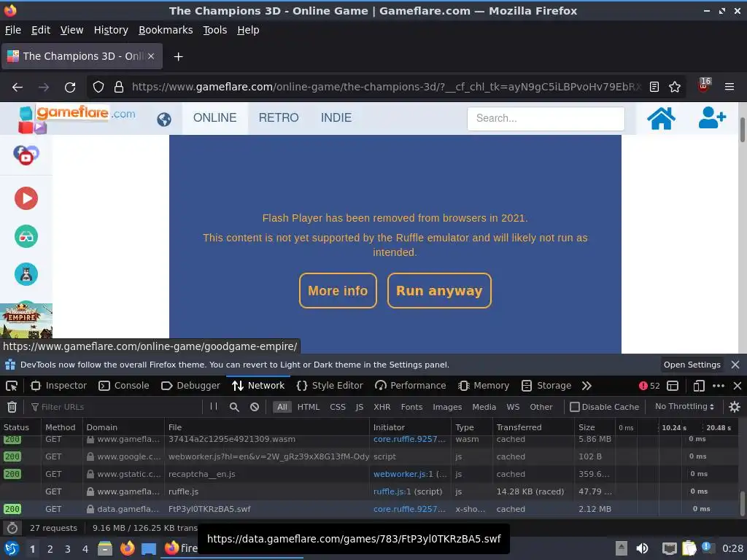This screenshot has height=560, width=747.
Task: Toggle DevTools split console panel
Action: (x=672, y=386)
